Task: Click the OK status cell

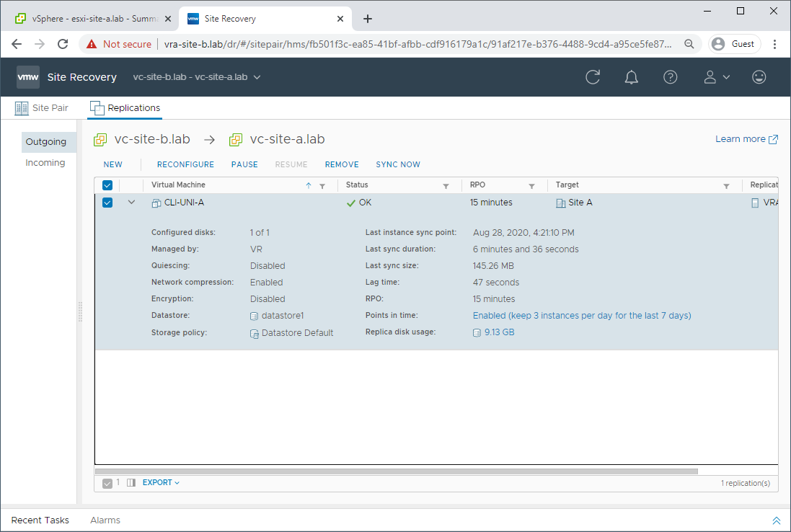Action: [359, 203]
